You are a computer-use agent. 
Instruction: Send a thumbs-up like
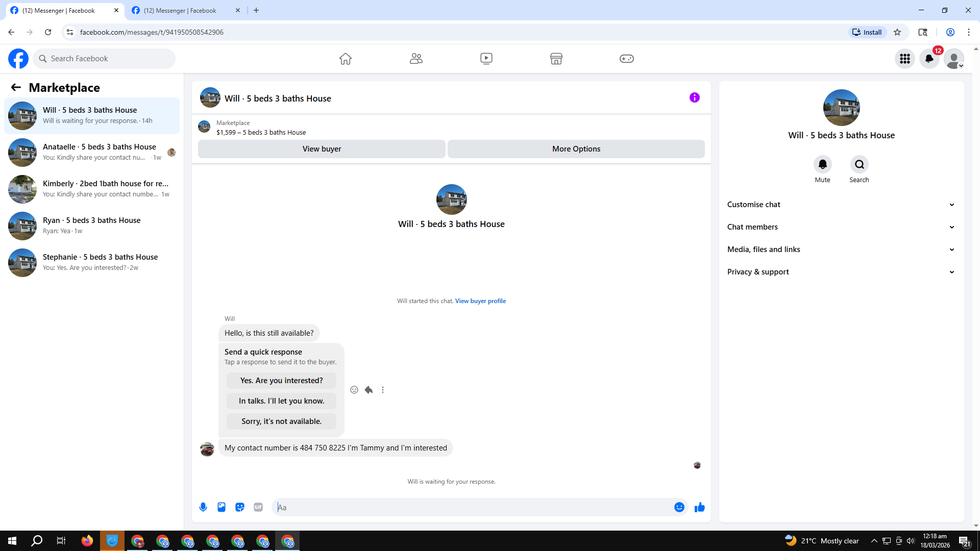coord(700,507)
